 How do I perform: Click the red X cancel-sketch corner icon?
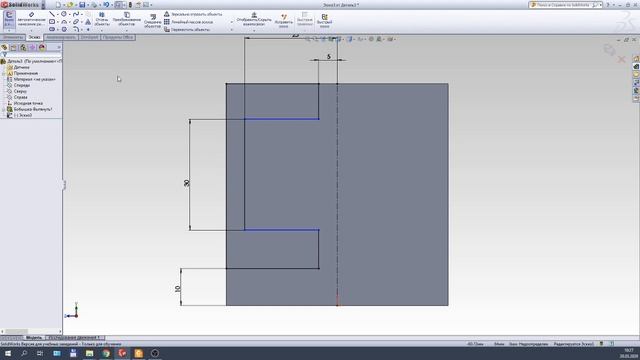(x=622, y=60)
